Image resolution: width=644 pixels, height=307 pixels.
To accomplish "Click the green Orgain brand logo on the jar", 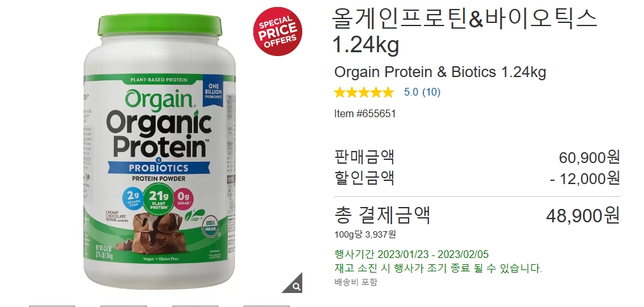I will (x=160, y=99).
